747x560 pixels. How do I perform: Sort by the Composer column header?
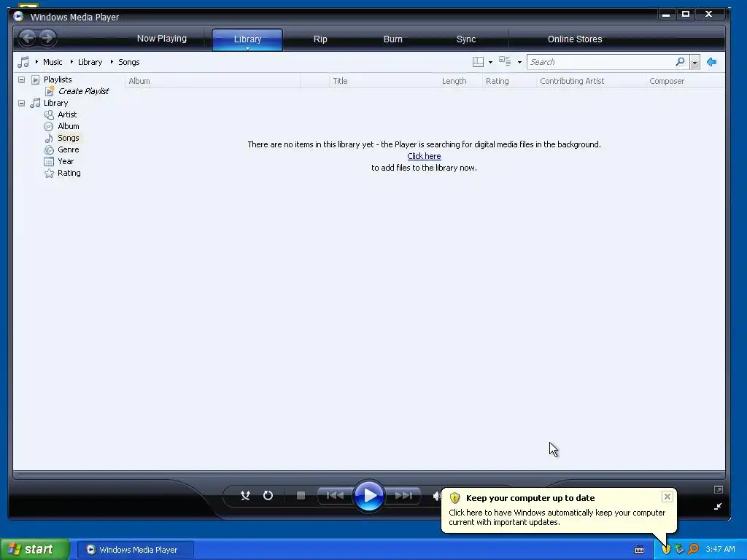686,81
